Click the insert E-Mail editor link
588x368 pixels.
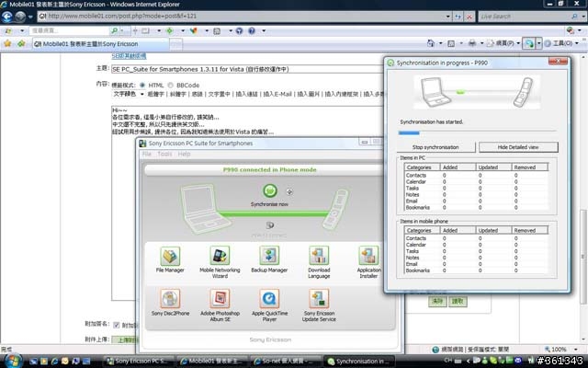tap(277, 94)
